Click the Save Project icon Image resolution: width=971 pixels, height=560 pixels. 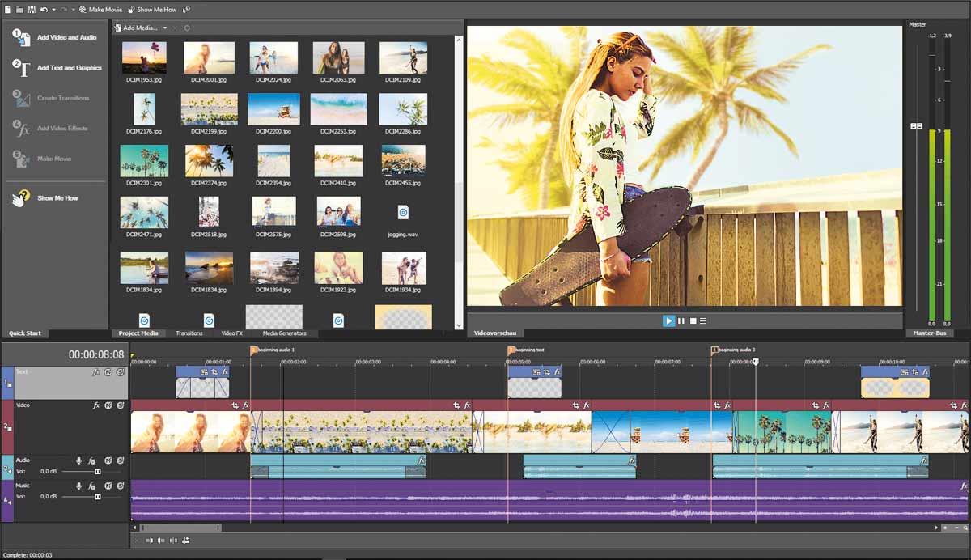pos(32,10)
